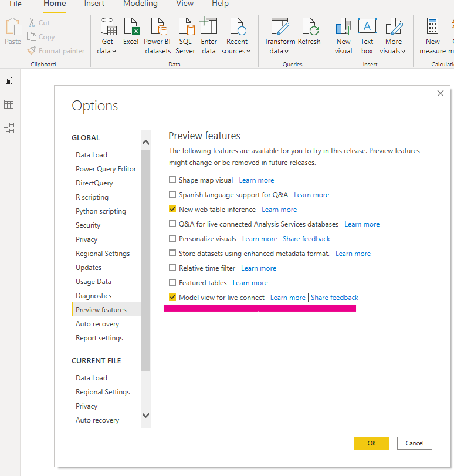Select global Regional Settings options
The width and height of the screenshot is (454, 476).
(x=103, y=254)
